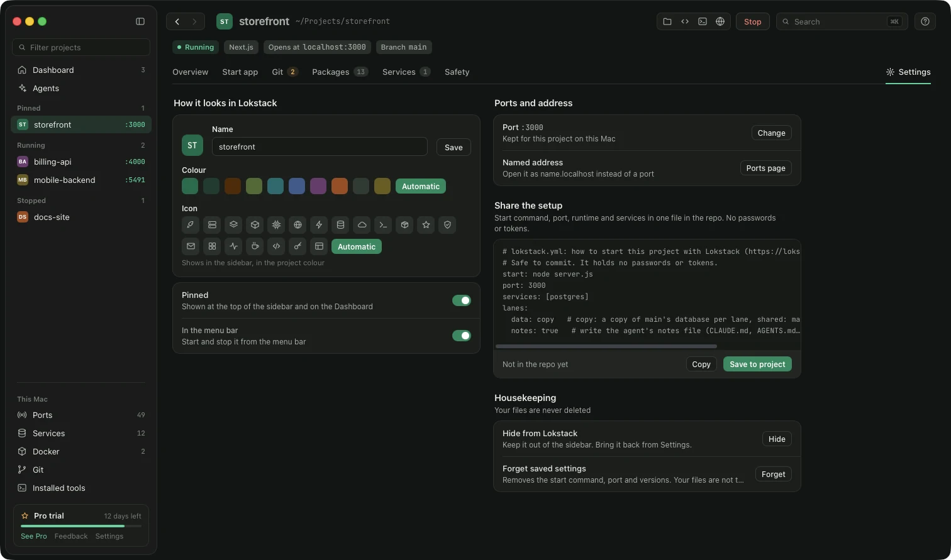Screen dimensions: 951x560
Task: Click the See Pro link
Action: tap(34, 536)
